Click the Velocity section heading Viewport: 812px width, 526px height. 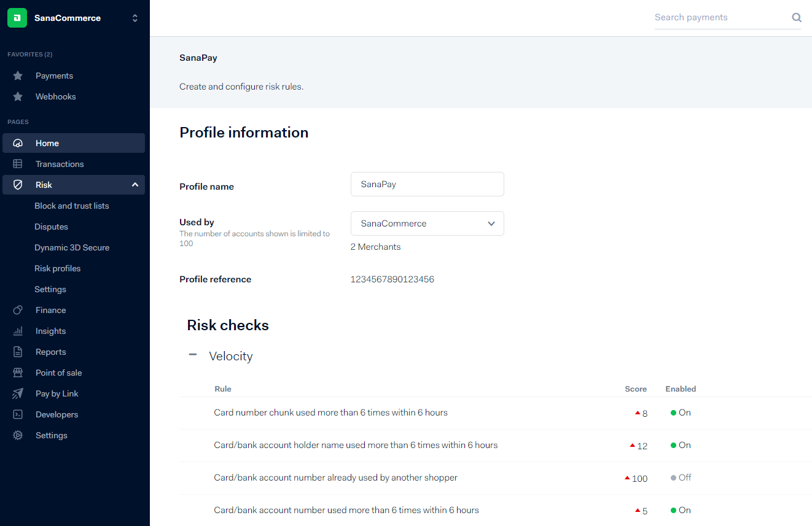click(231, 356)
